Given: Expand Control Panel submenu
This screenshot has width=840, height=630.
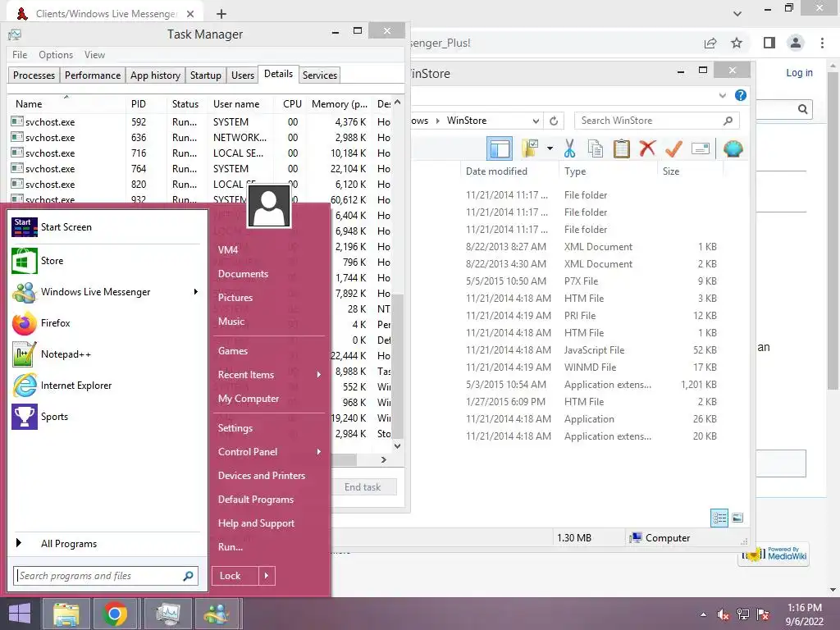Looking at the screenshot, I should tap(319, 452).
